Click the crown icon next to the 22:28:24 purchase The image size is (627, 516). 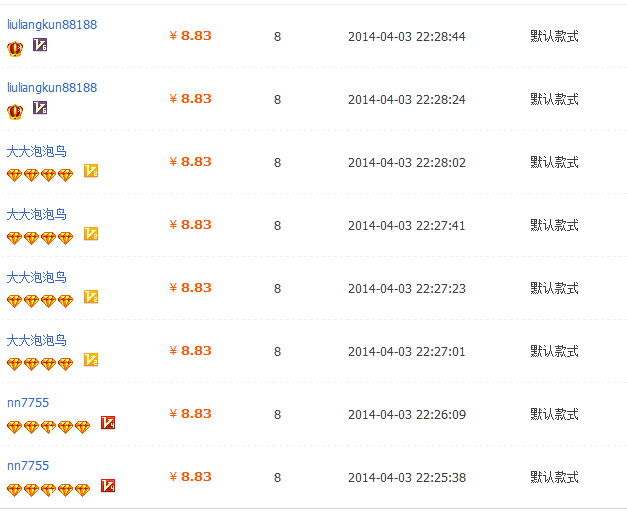point(15,112)
